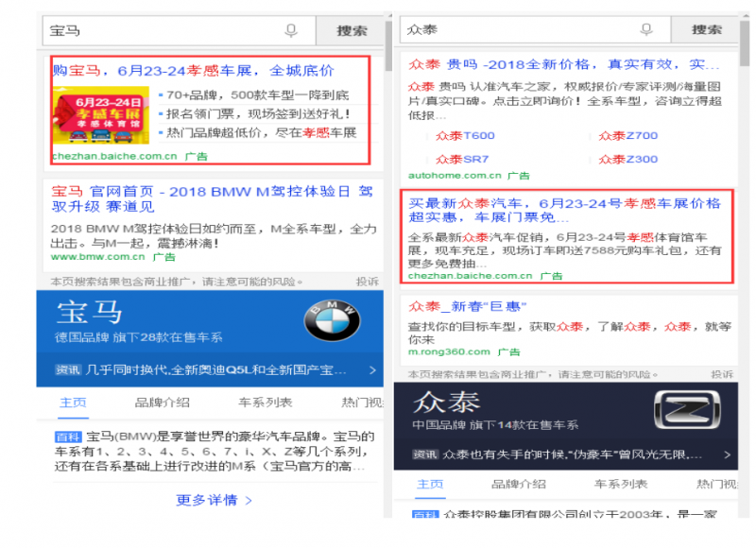Focus the search field containing 宝马
This screenshot has height=548, width=756.
click(x=180, y=31)
